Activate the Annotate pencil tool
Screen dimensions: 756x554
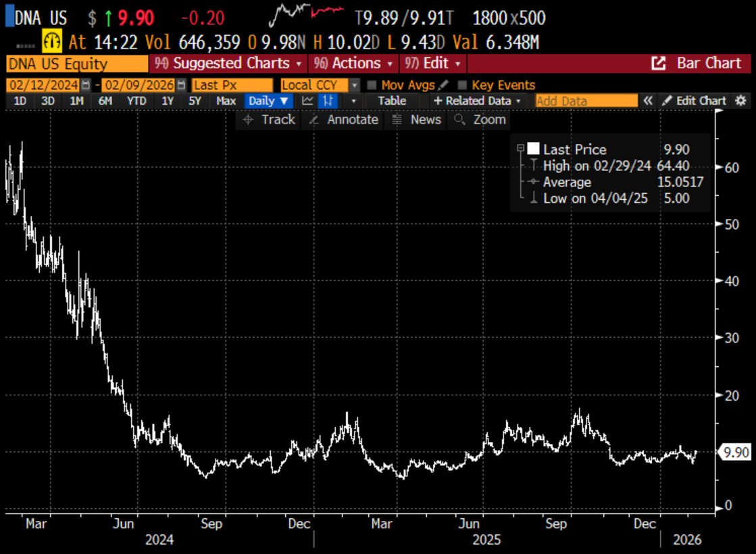344,120
